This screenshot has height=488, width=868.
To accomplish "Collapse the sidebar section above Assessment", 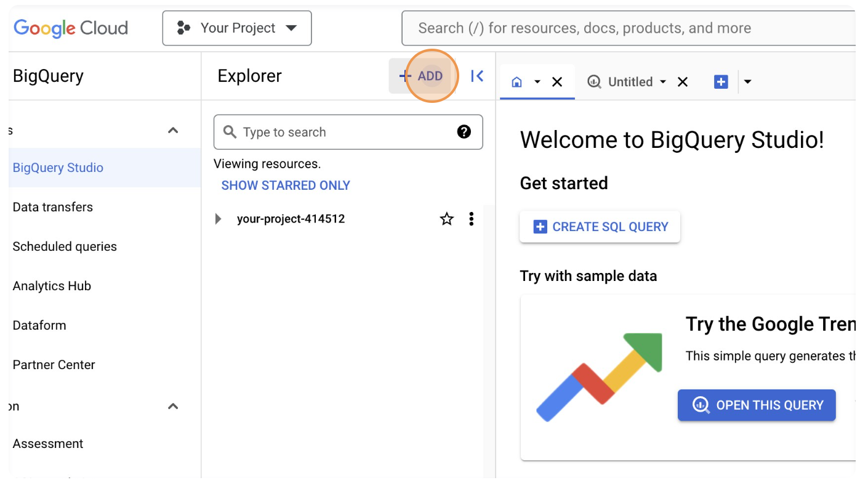I will [174, 406].
